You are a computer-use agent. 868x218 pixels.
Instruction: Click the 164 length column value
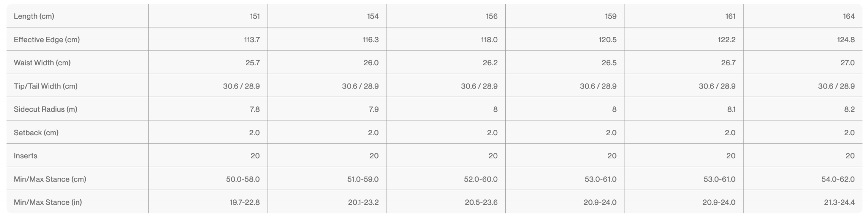pos(849,16)
